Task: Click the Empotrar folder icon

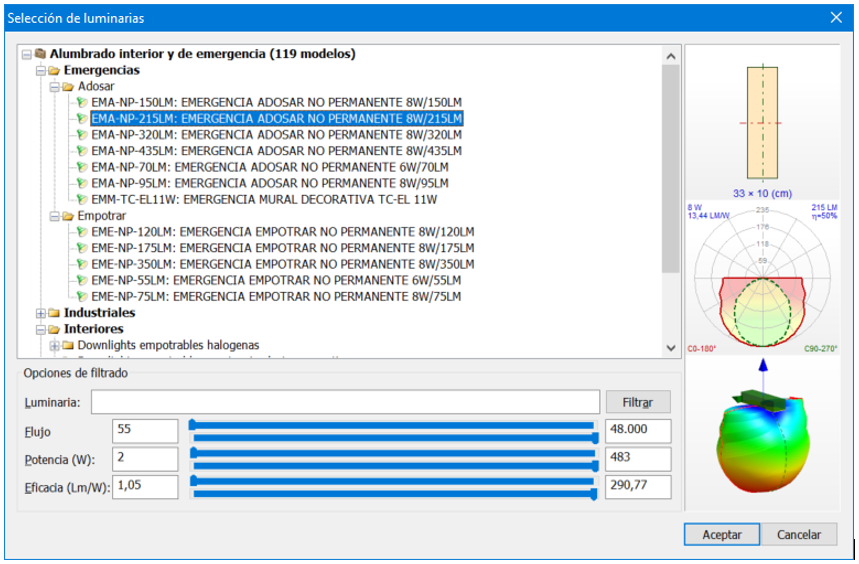Action: tap(68, 216)
